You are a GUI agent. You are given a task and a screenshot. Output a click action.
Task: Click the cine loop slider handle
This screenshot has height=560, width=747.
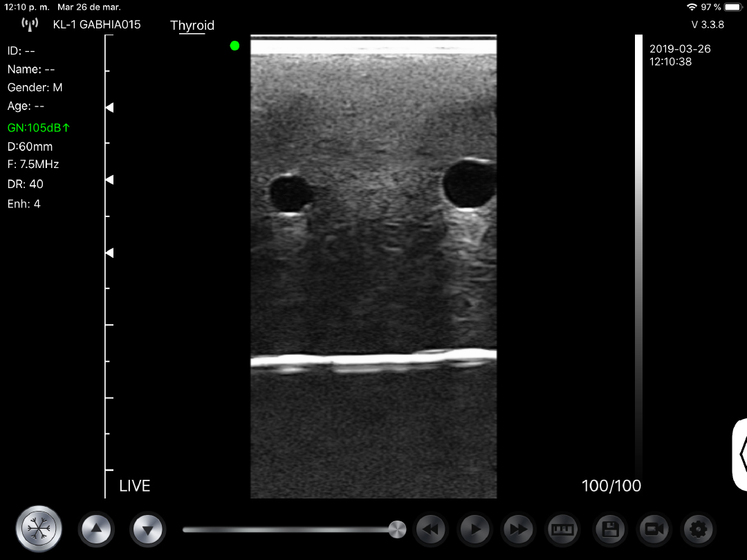[x=397, y=530]
